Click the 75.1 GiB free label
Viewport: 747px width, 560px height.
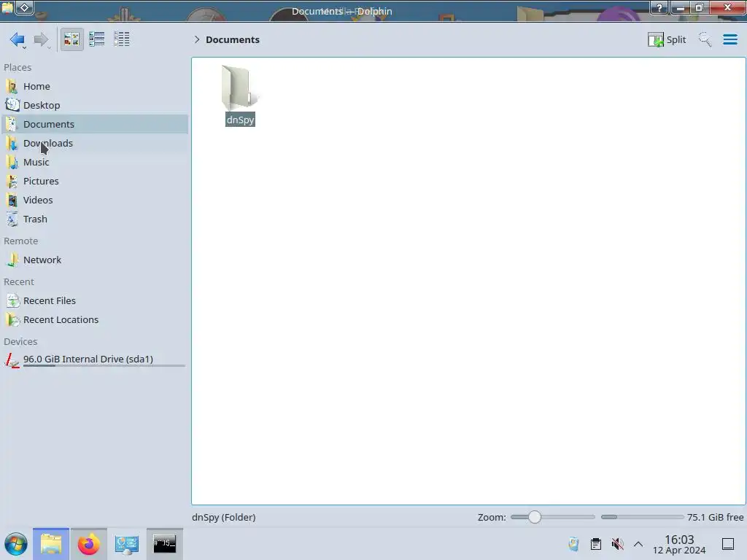click(x=715, y=517)
